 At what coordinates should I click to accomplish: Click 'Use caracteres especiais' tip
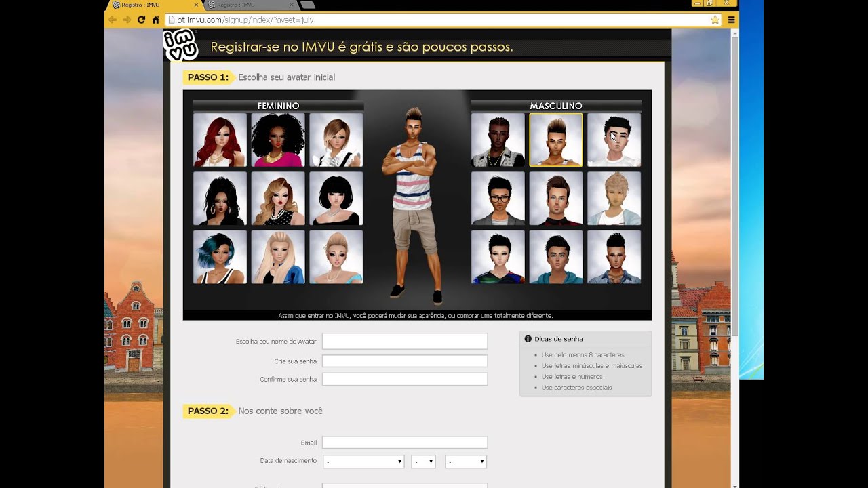576,388
